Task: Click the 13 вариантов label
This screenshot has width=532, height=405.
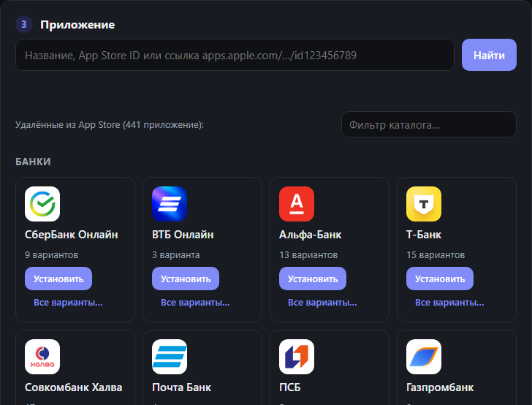Action: point(308,255)
